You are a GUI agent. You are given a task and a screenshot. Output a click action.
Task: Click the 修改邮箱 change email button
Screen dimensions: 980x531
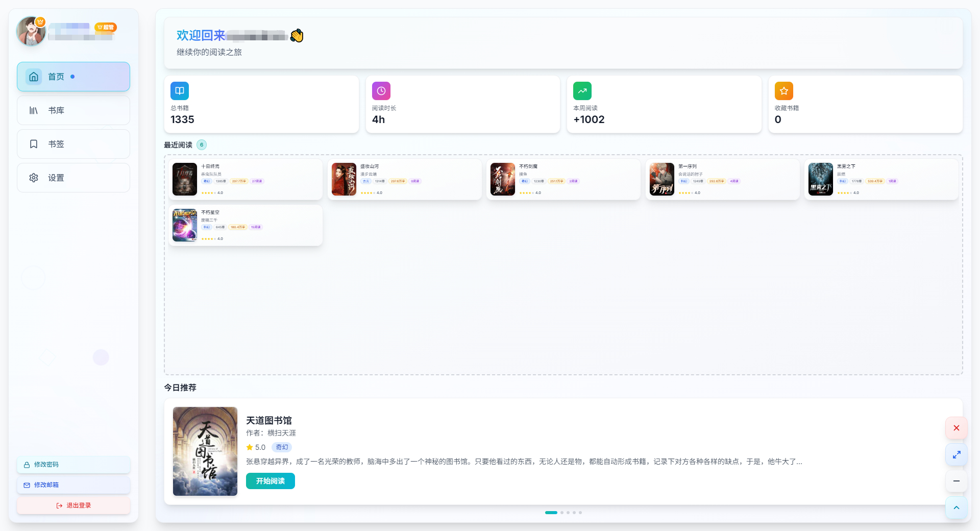coord(73,485)
